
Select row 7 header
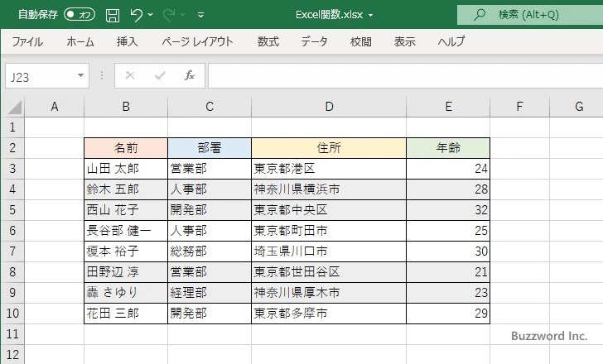[x=12, y=251]
